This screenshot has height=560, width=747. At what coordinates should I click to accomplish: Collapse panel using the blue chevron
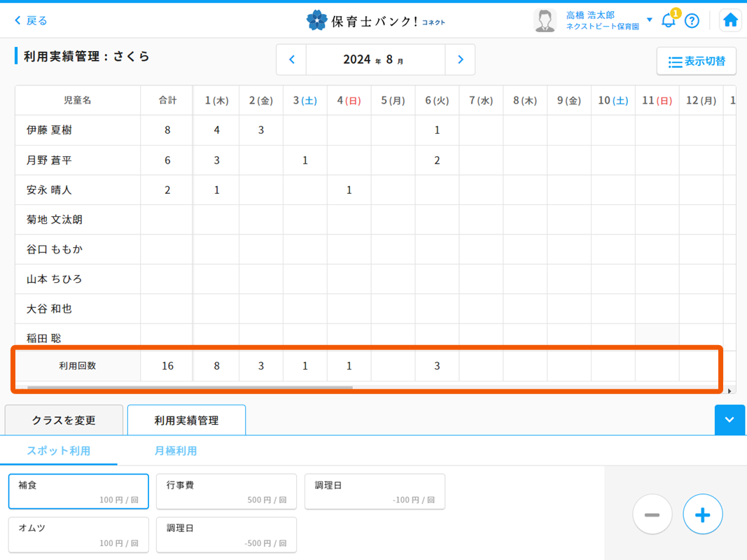[729, 420]
